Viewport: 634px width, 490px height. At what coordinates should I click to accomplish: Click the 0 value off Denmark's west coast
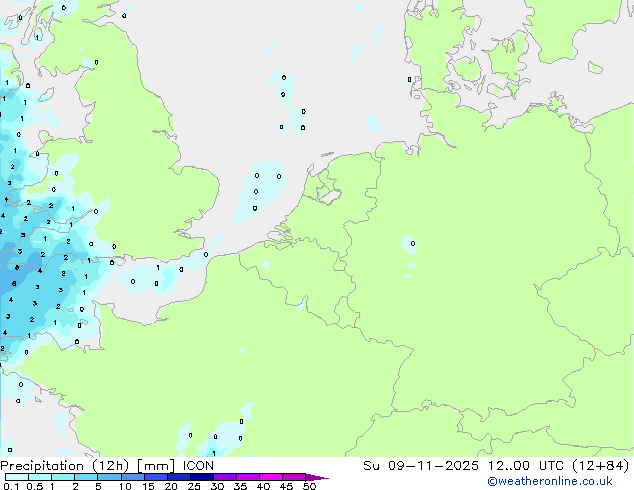click(x=409, y=79)
